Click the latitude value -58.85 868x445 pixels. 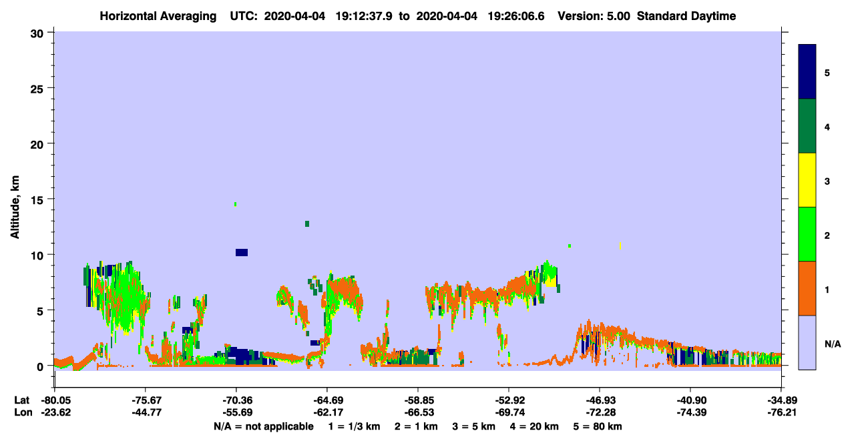click(418, 400)
